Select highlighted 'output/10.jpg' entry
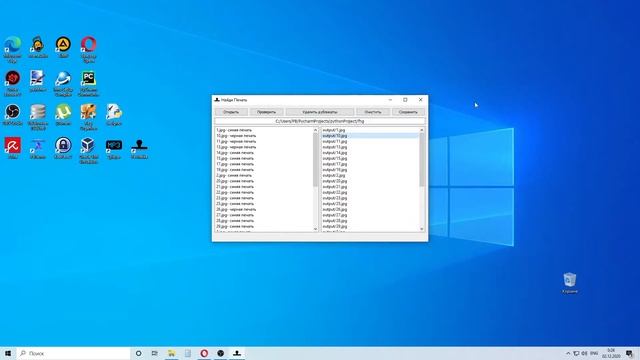Screen dimensions: 640x360 [370, 136]
